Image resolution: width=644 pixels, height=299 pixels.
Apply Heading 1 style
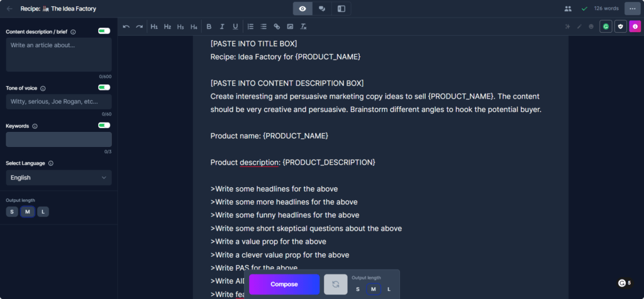click(x=154, y=26)
